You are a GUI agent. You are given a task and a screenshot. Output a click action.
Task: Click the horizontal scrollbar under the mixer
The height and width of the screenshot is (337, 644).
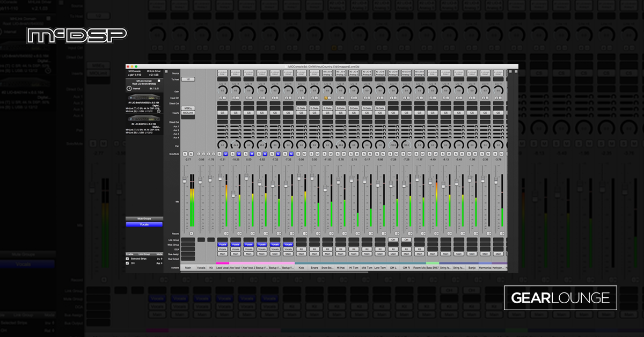point(274,272)
